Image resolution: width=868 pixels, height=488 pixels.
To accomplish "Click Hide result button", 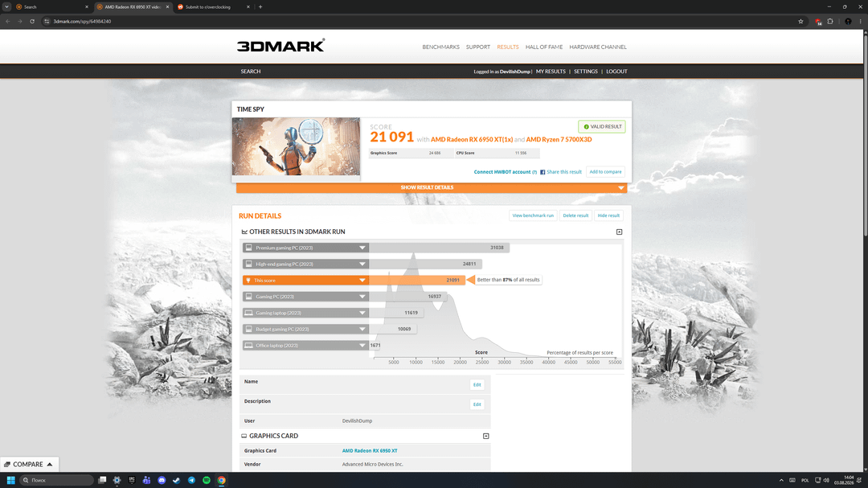I will point(608,215).
